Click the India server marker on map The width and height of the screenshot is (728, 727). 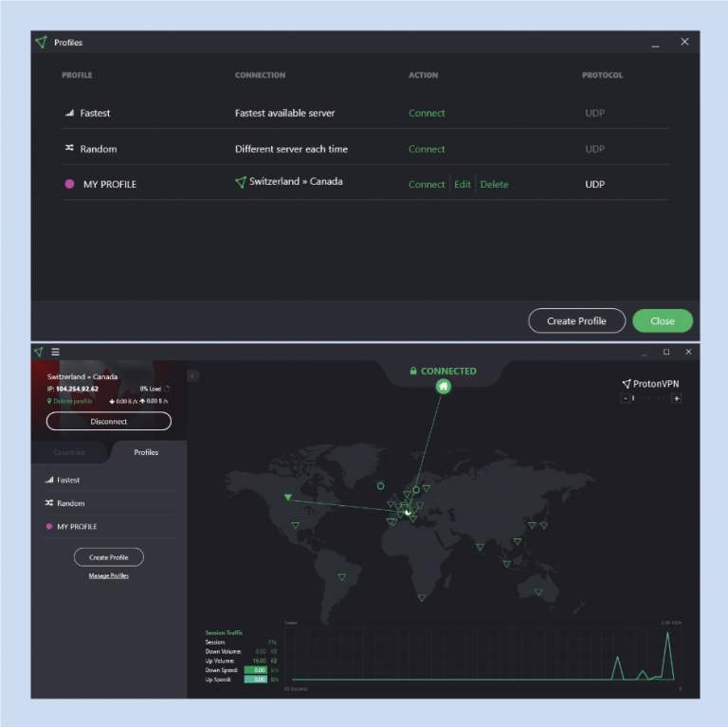[481, 547]
